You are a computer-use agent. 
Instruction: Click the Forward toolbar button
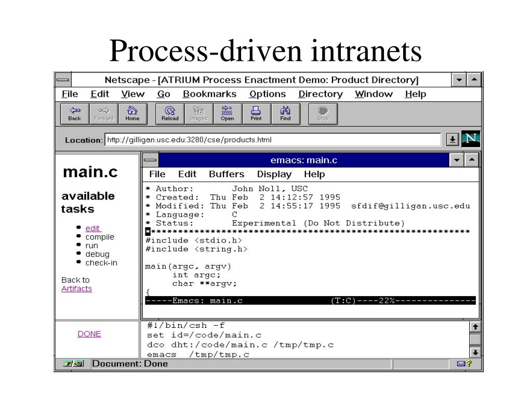coord(104,114)
